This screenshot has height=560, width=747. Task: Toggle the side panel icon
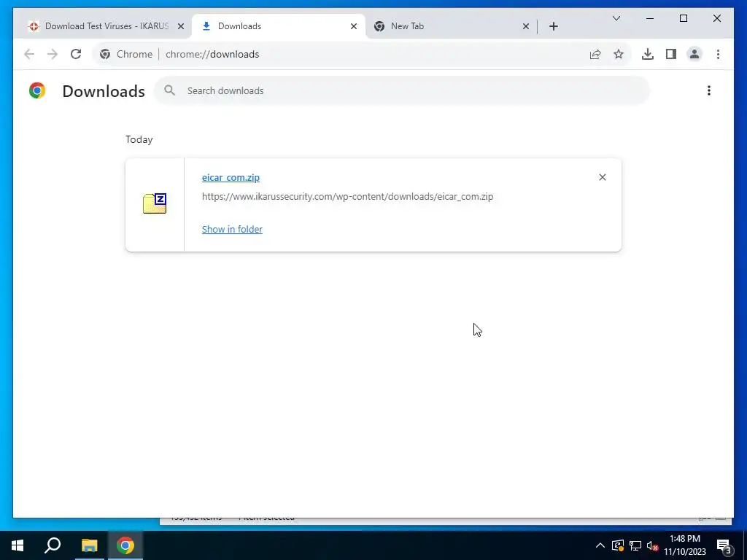671,54
